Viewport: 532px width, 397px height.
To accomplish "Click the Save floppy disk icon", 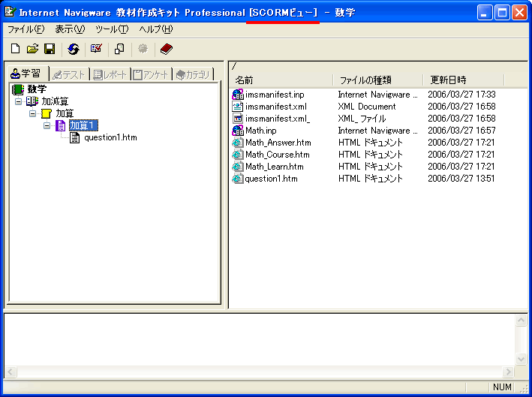I will tap(50, 49).
